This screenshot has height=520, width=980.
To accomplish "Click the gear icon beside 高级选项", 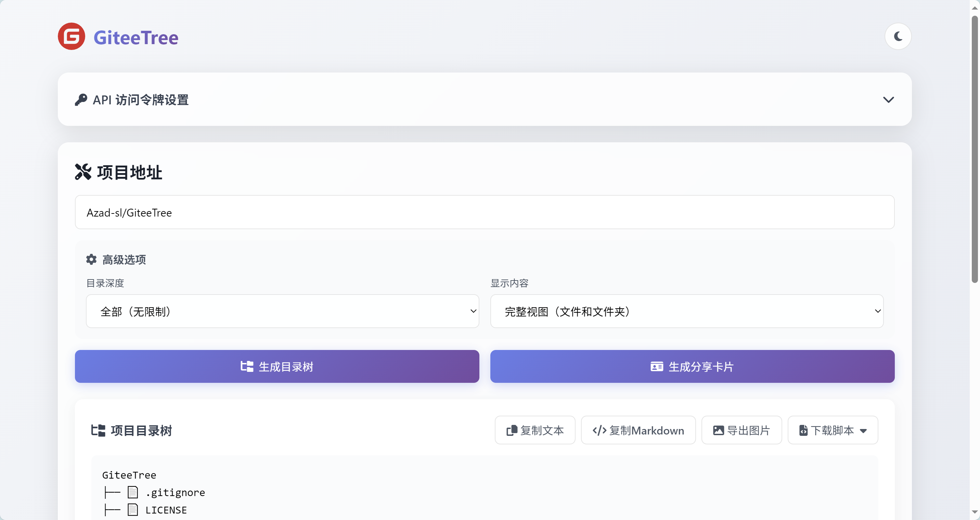I will 91,259.
